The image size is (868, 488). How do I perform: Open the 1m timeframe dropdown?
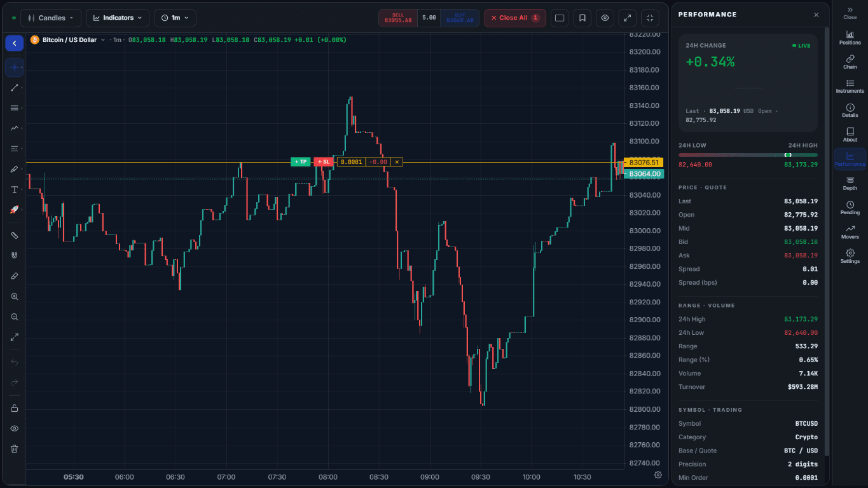[x=175, y=18]
